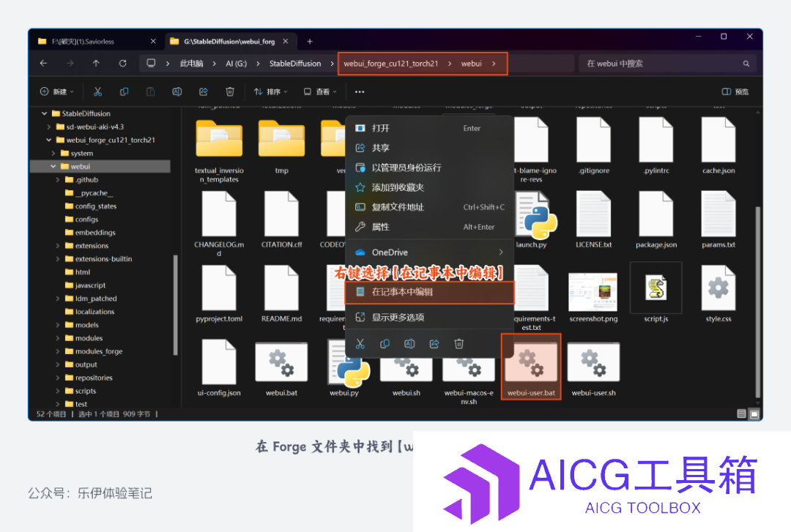The width and height of the screenshot is (791, 532).
Task: Switch to the Saviorless tab
Action: click(x=97, y=42)
